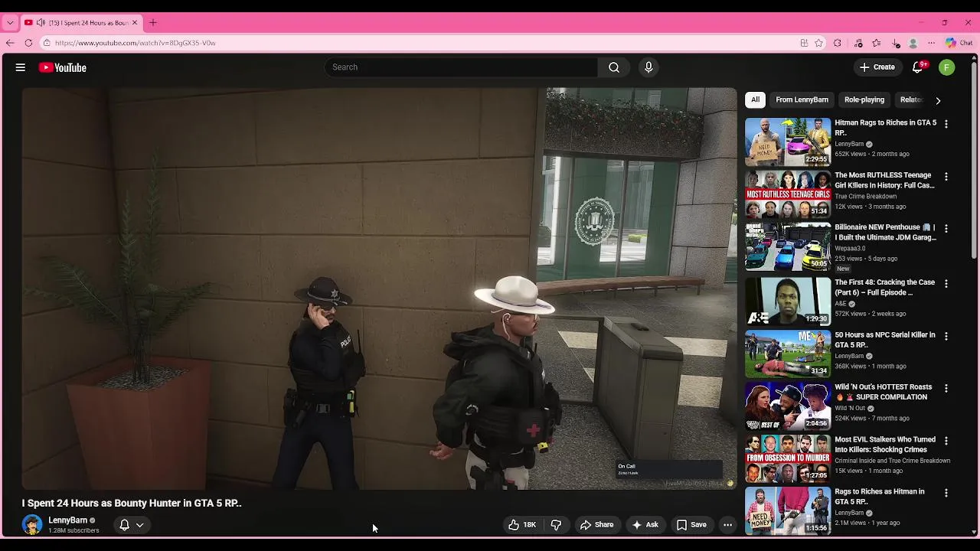This screenshot has width=980, height=551.
Task: Go back with browser back arrow
Action: coord(10,43)
